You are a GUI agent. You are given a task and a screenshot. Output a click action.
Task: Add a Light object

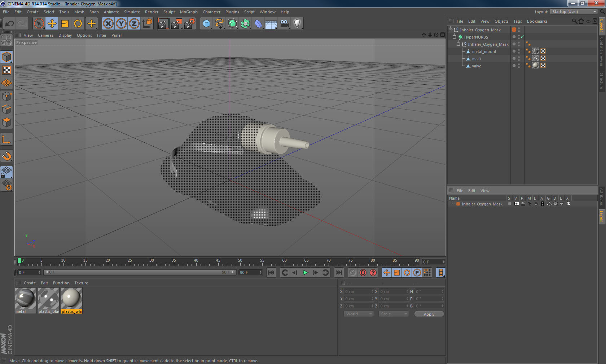point(297,24)
